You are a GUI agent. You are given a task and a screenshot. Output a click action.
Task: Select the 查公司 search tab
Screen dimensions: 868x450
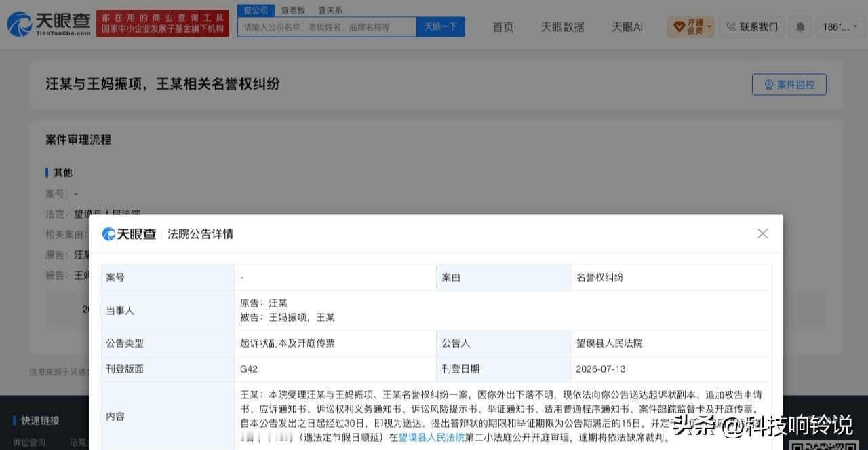click(x=256, y=10)
